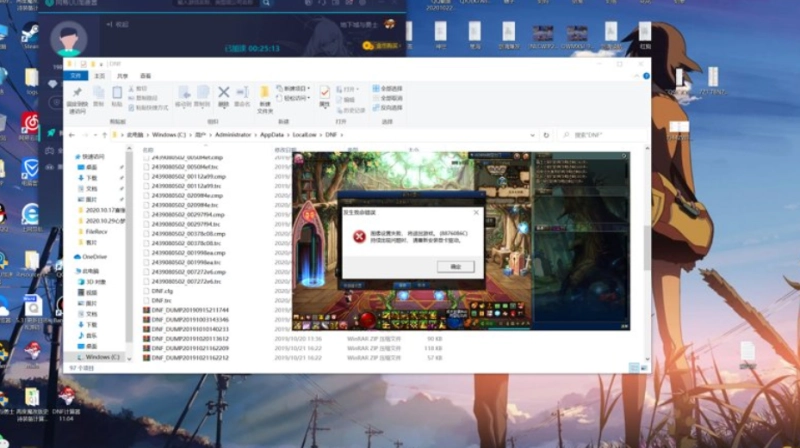Select Windows (C:) drive in navigation pane
The width and height of the screenshot is (800, 448).
point(98,357)
